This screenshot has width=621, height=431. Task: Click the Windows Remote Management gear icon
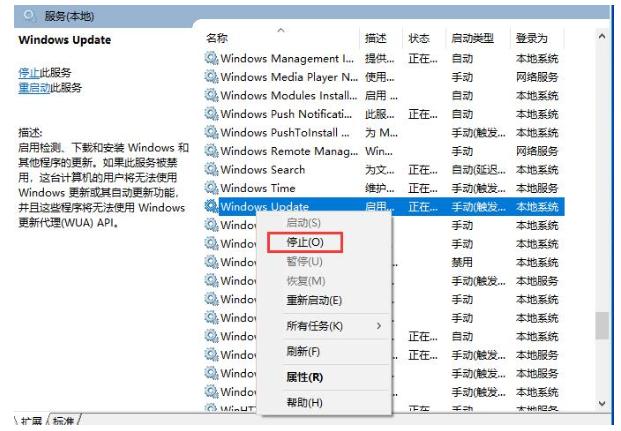pos(211,151)
